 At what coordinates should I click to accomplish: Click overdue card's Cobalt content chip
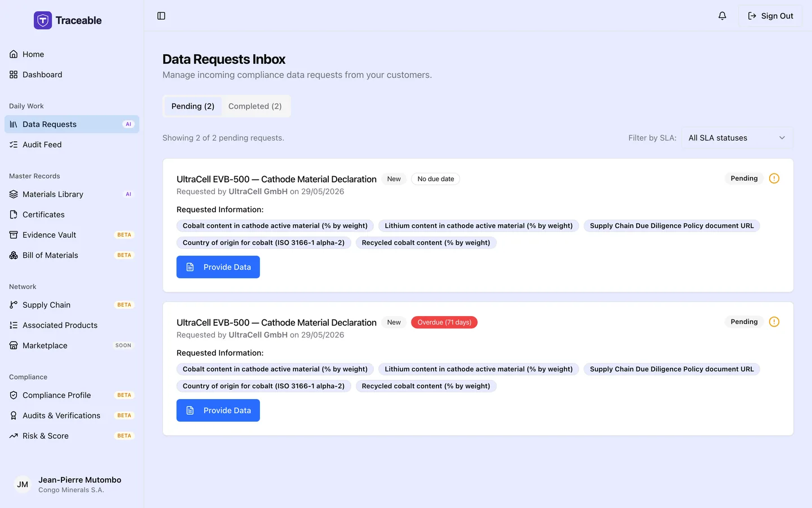(x=275, y=369)
